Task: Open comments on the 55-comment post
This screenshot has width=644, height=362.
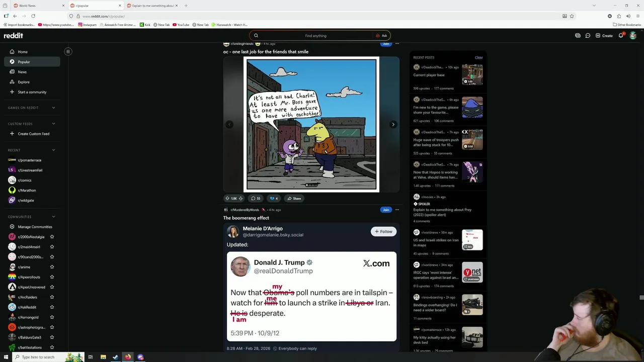Action: click(256, 198)
